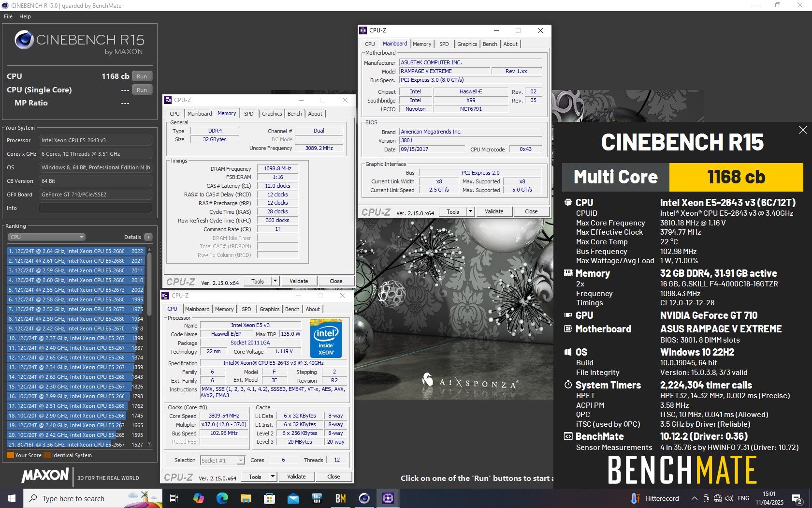
Task: Open the Help menu in Cinebench
Action: (25, 16)
